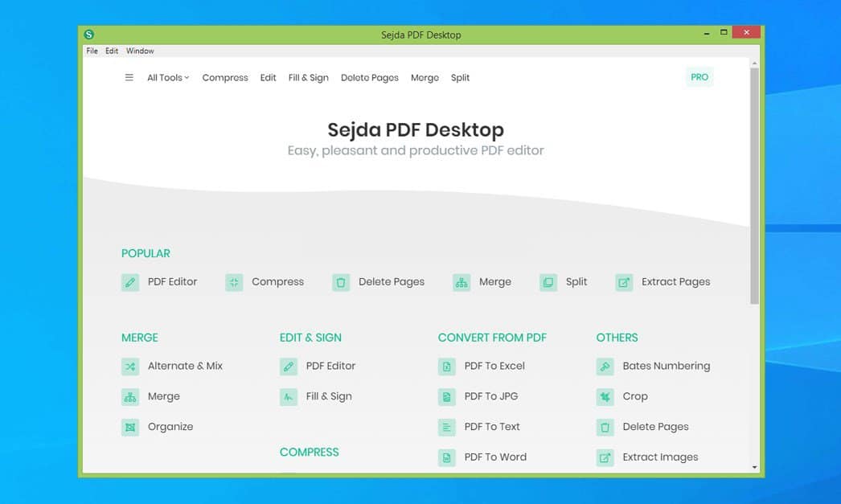841x504 pixels.
Task: Click the scrollbar down arrow
Action: (754, 467)
